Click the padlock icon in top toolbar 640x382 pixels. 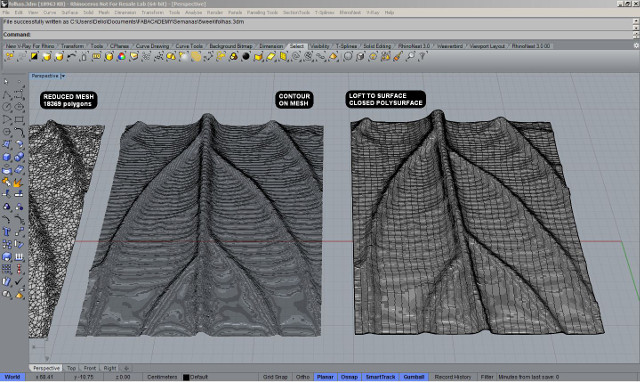click(x=84, y=57)
